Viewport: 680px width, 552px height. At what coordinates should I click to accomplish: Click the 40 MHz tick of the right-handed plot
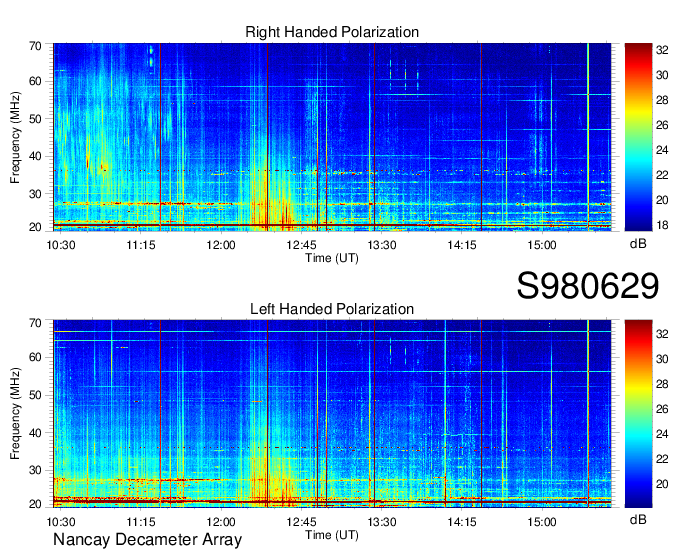click(36, 156)
